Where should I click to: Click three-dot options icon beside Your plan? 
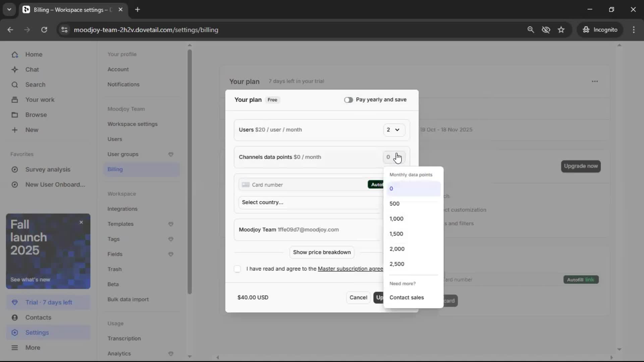point(595,81)
